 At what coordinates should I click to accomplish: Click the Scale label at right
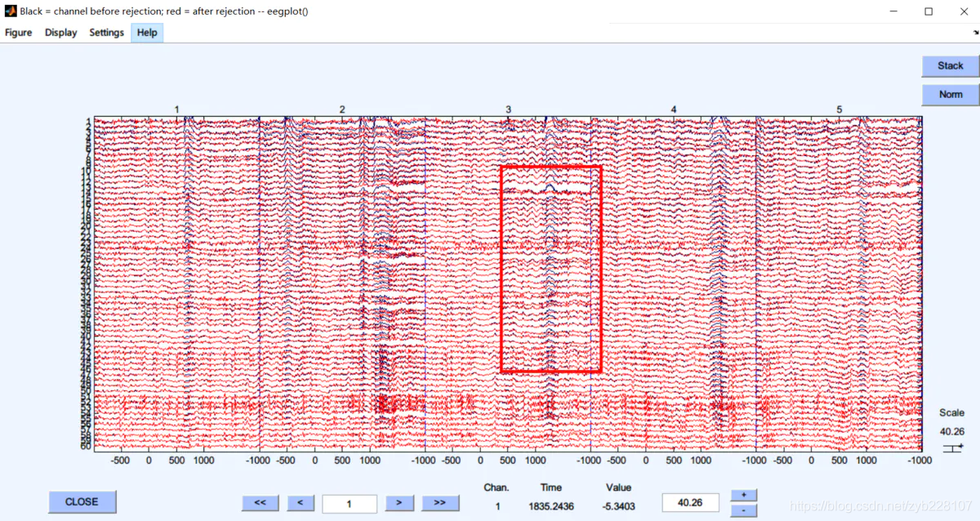951,413
